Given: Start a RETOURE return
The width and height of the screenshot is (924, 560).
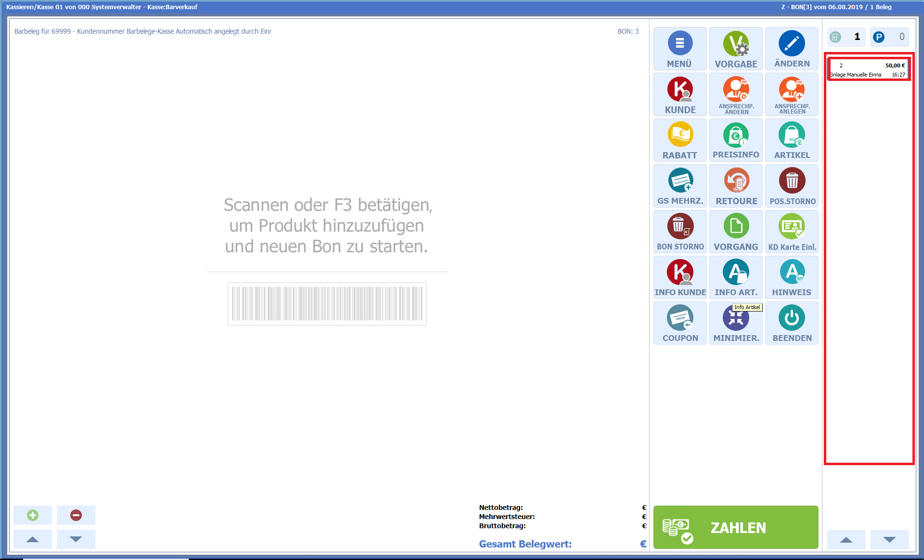Looking at the screenshot, I should coord(735,186).
